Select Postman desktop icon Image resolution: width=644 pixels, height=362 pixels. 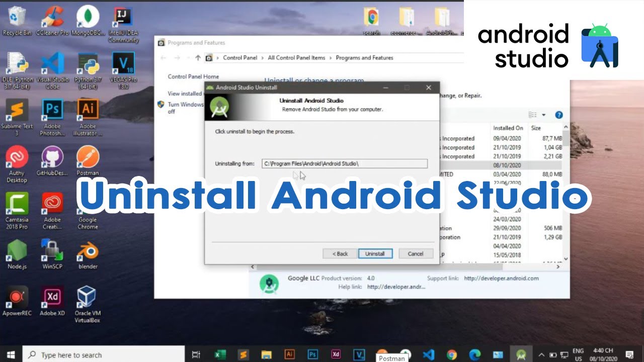[x=88, y=161]
